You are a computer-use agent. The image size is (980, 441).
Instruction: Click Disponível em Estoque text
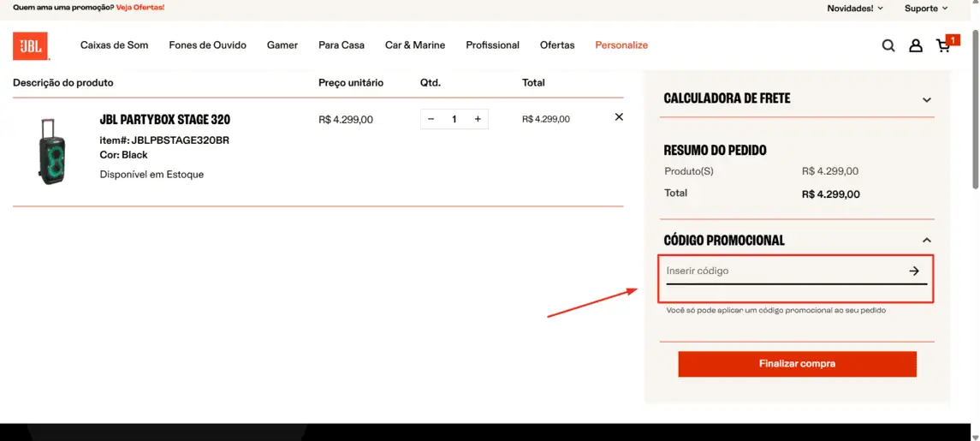(151, 175)
